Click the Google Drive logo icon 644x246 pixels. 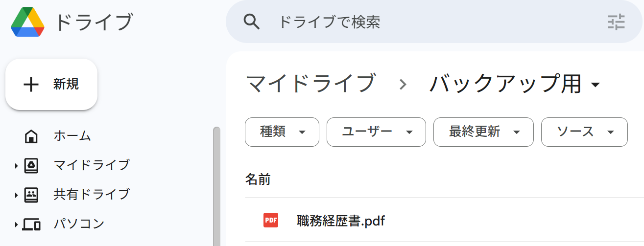pos(28,22)
